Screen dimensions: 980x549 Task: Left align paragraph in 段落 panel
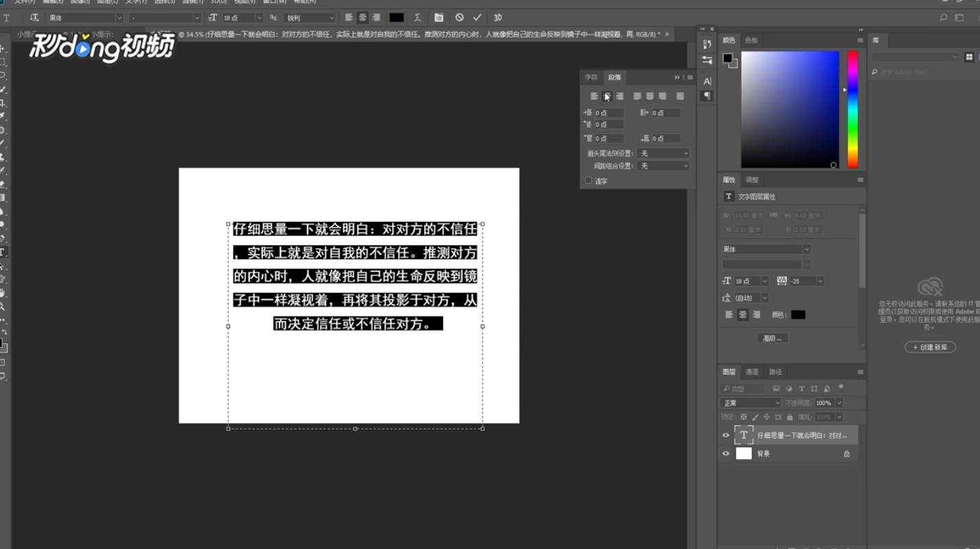point(595,96)
